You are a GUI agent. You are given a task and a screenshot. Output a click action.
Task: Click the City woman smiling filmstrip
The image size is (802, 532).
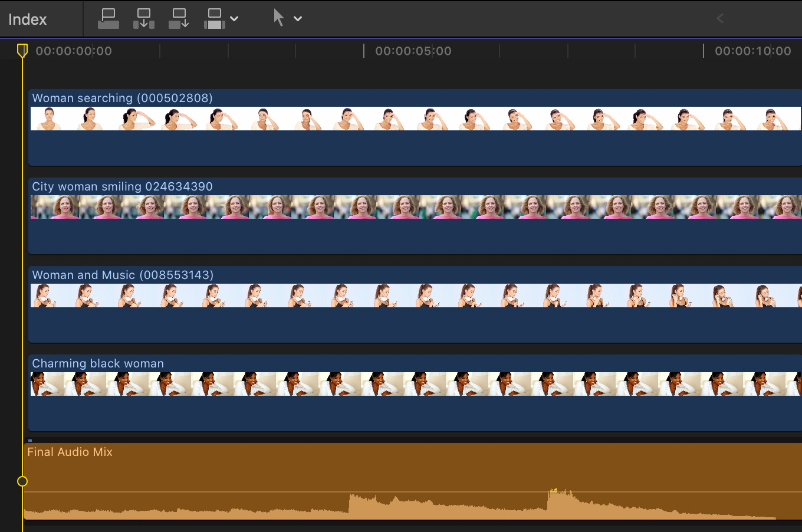pos(416,207)
